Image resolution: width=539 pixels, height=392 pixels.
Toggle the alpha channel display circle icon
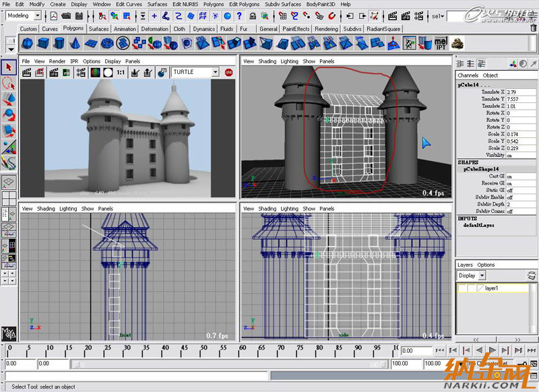[108, 72]
